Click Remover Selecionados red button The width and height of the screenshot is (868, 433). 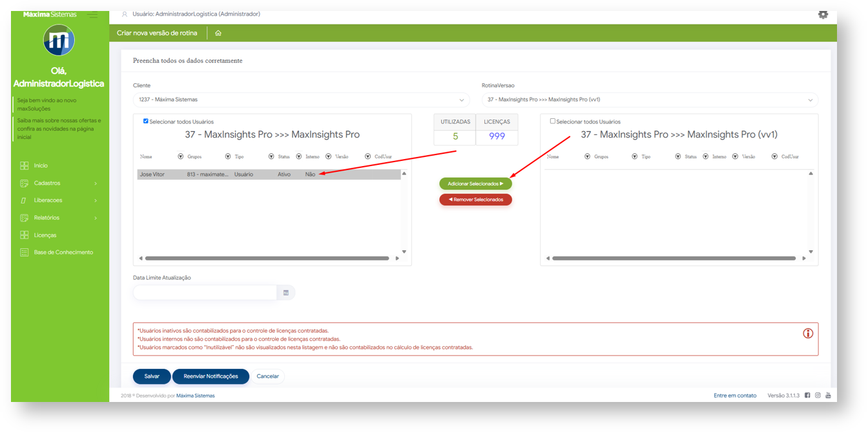475,200
